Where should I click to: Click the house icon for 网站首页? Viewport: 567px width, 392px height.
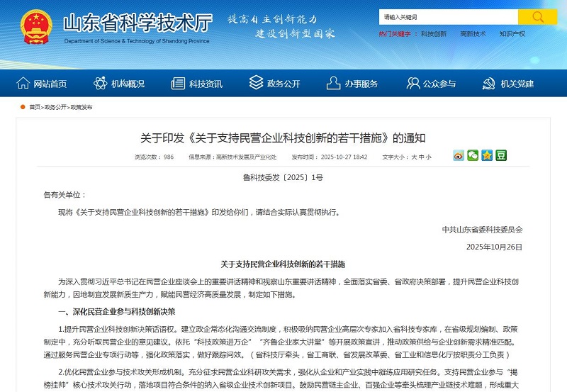tap(23, 84)
